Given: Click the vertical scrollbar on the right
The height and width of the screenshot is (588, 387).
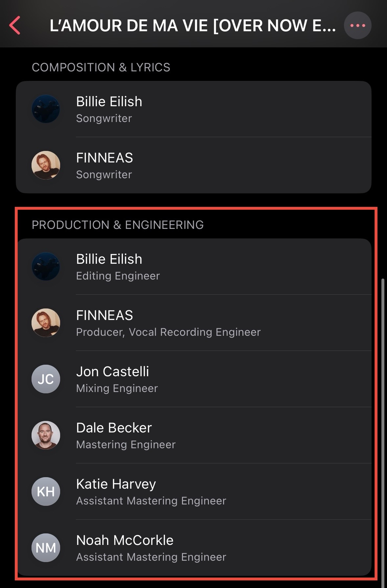Looking at the screenshot, I should (383, 428).
